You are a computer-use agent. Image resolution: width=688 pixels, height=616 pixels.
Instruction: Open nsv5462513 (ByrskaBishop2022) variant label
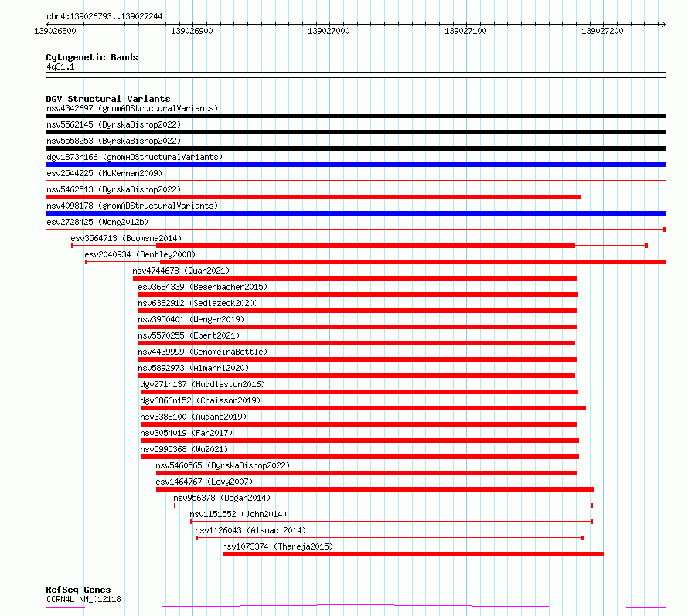(x=114, y=189)
